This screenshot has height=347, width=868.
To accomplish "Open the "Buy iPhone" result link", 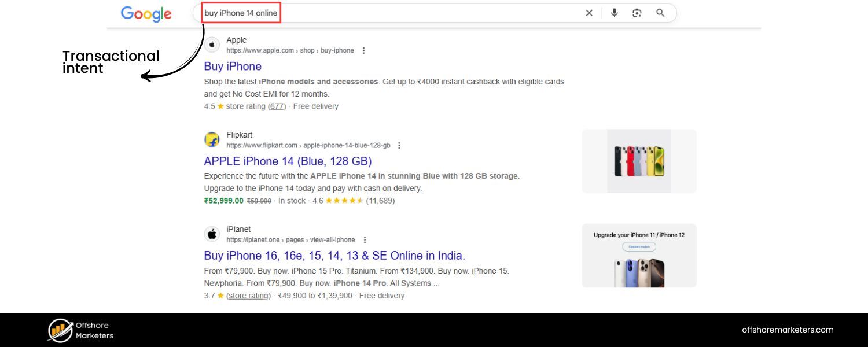I will point(233,67).
